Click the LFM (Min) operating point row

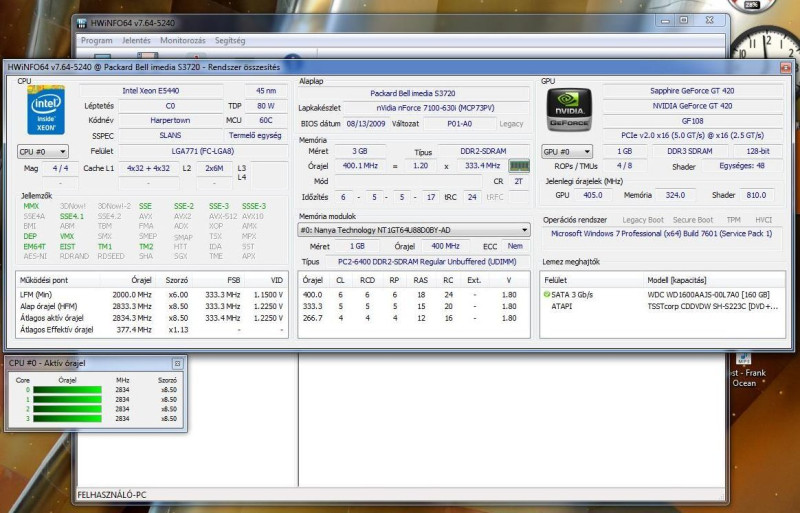152,295
